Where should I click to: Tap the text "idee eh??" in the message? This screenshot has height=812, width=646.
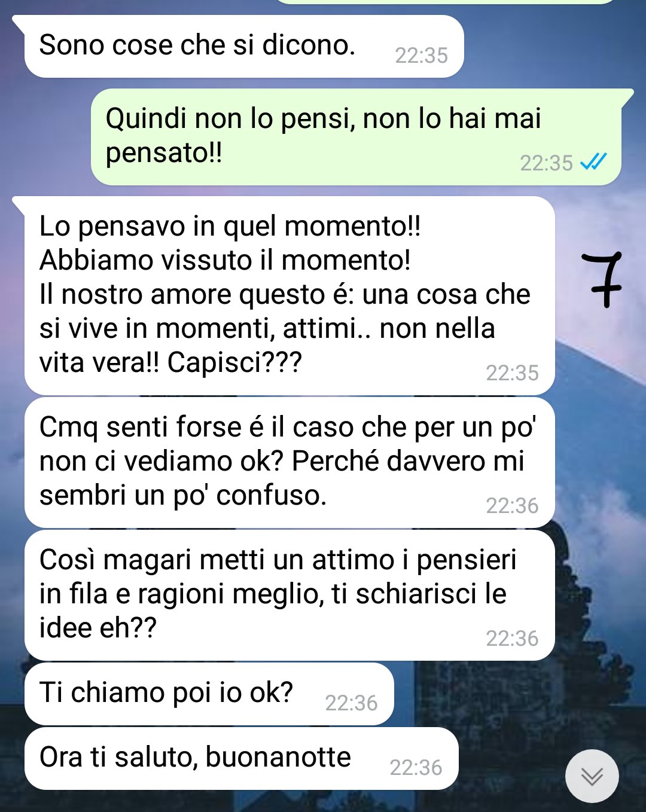coord(98,628)
